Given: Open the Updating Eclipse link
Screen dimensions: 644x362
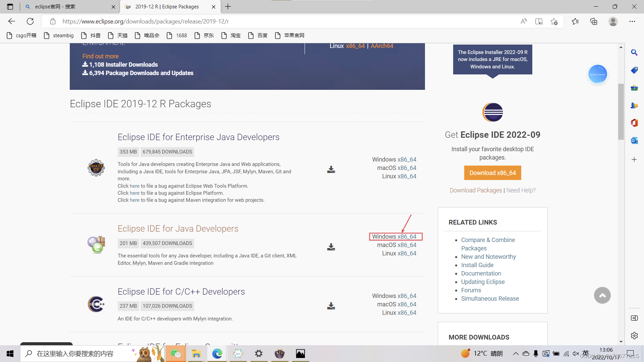Looking at the screenshot, I should [483, 282].
